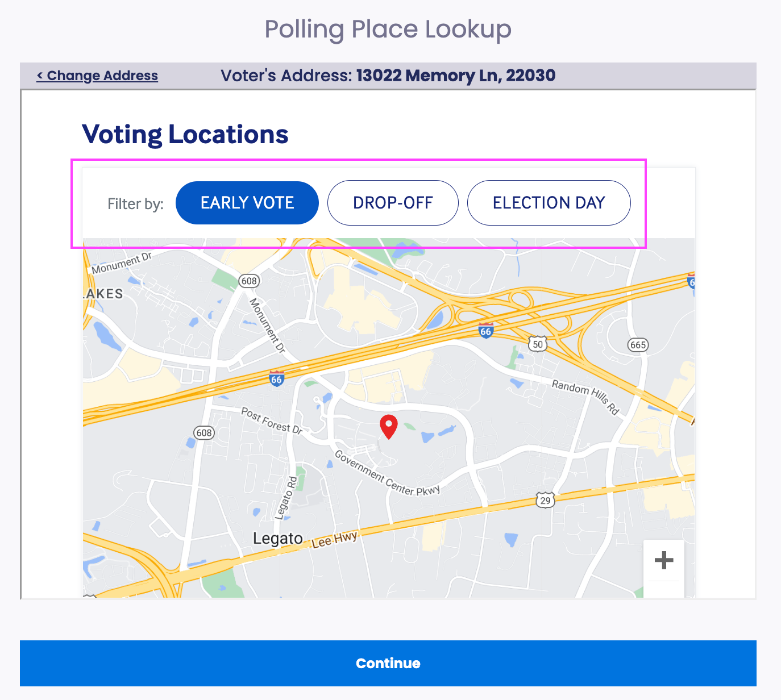Filter locations by DROP-OFF
The height and width of the screenshot is (700, 781).
[393, 203]
